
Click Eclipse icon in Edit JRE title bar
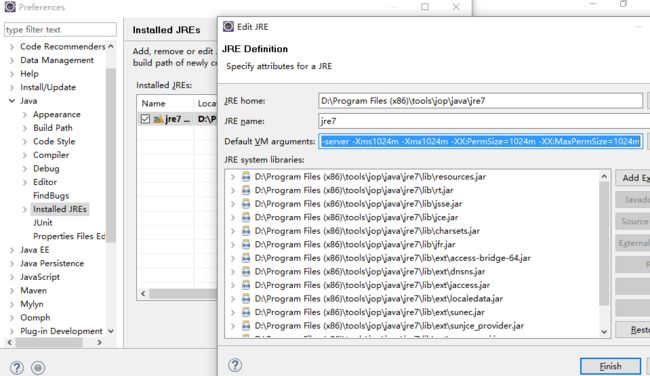[x=228, y=27]
